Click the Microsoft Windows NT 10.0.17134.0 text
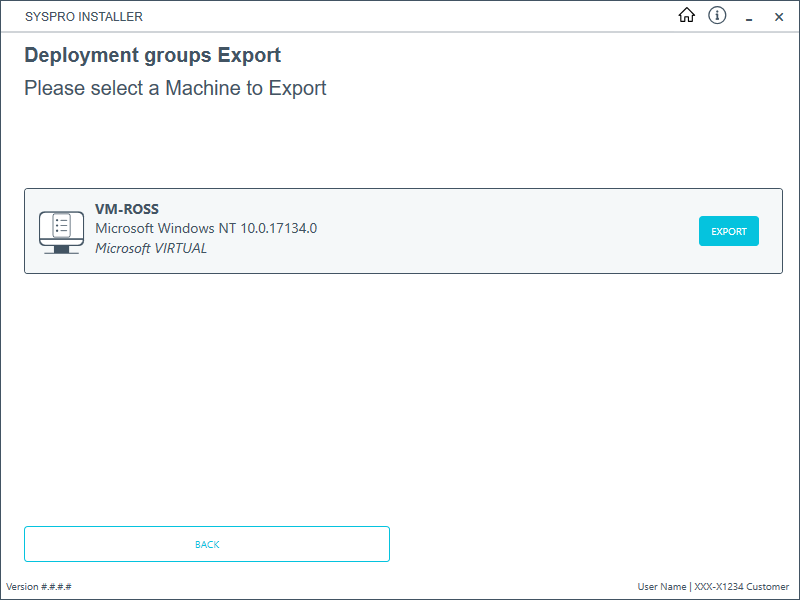This screenshot has height=600, width=800. click(x=206, y=228)
